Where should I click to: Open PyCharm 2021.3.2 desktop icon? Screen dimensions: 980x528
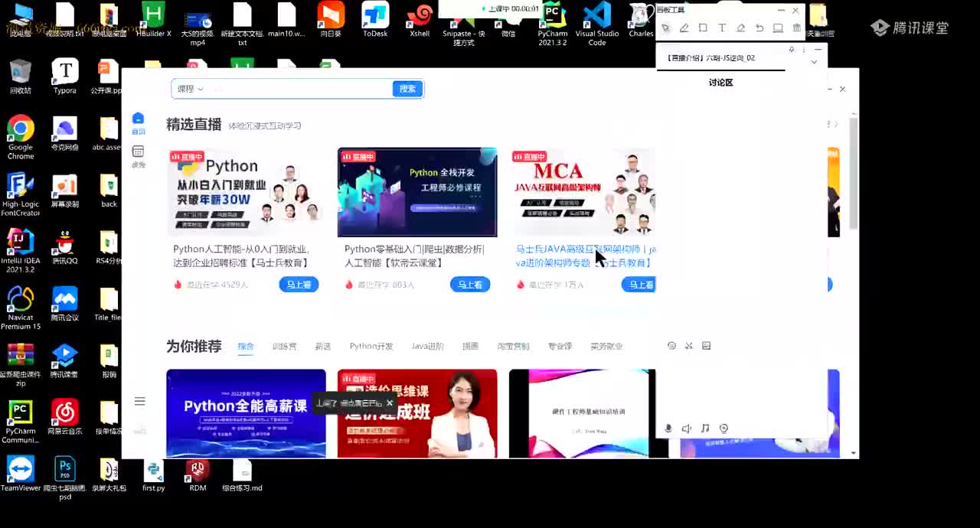click(552, 24)
